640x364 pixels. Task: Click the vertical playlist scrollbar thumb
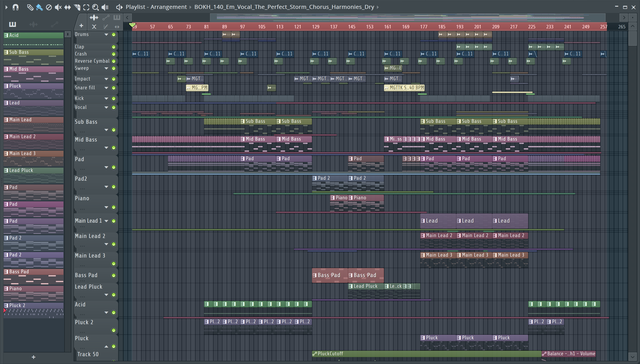[x=632, y=38]
